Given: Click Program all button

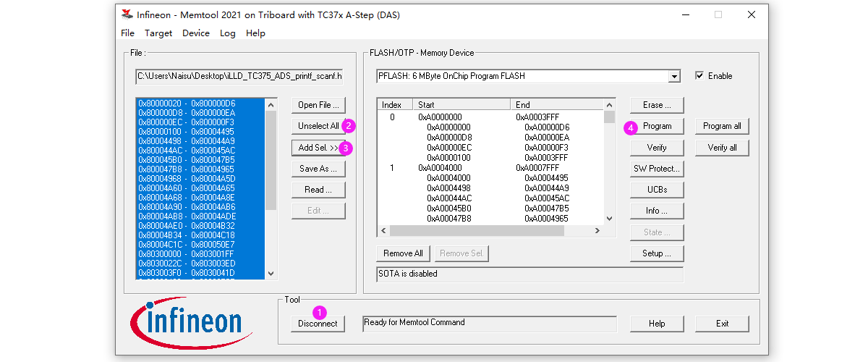Looking at the screenshot, I should tap(722, 126).
